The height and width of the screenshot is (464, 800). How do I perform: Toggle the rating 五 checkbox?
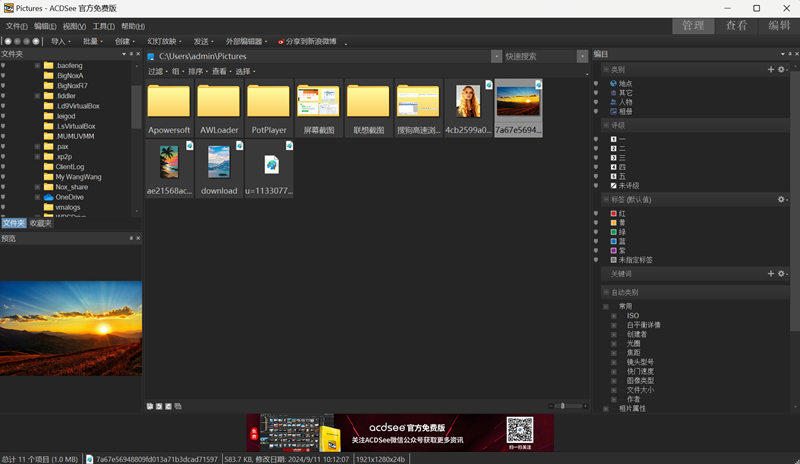pos(613,176)
